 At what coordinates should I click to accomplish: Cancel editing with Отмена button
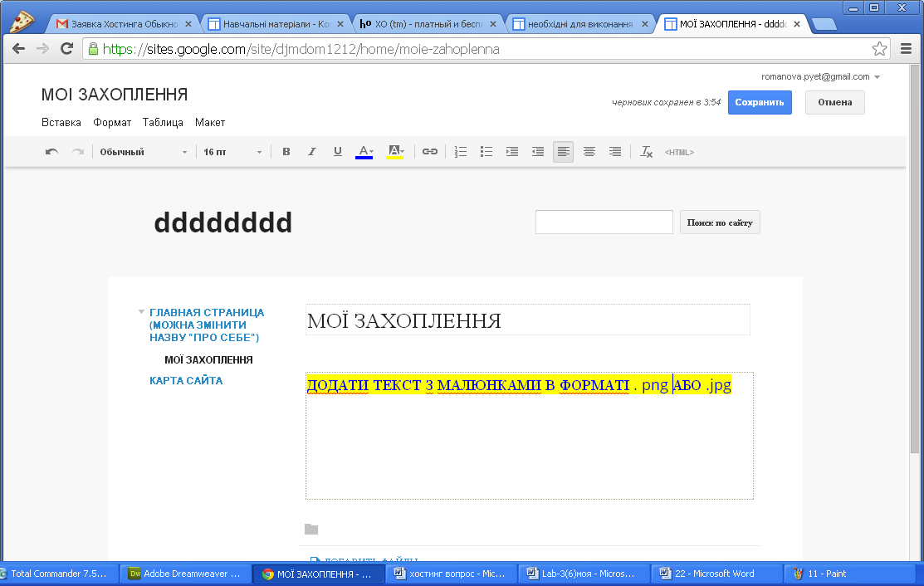coord(835,102)
